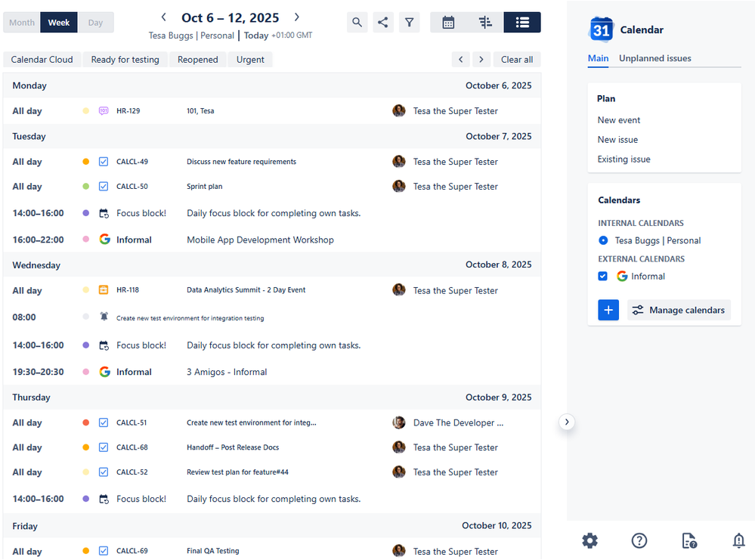Switch to Month view tab

pos(22,23)
